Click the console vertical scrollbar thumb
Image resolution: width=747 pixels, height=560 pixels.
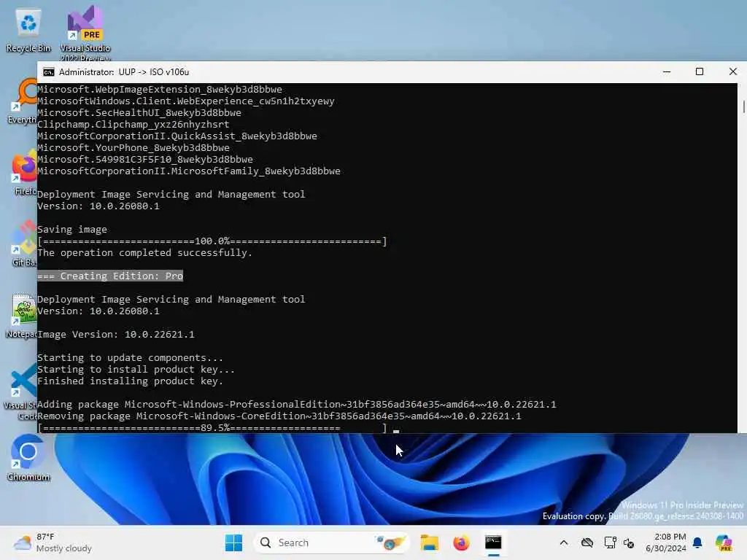click(743, 106)
